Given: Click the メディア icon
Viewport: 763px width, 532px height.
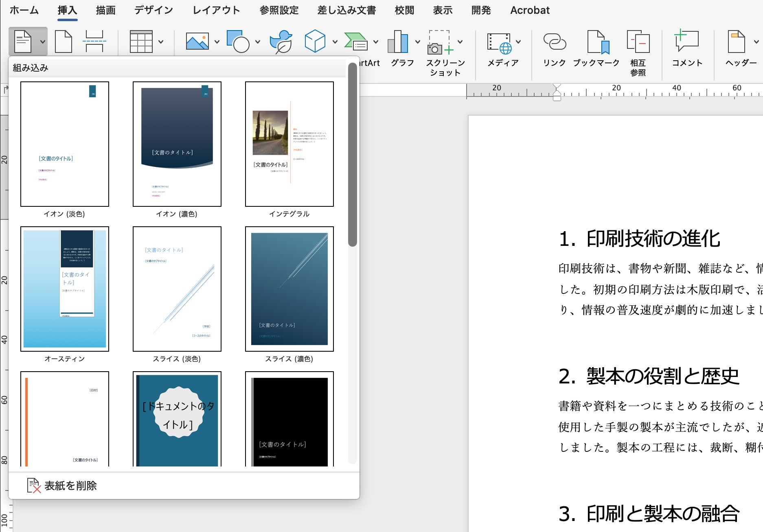Looking at the screenshot, I should [x=500, y=43].
